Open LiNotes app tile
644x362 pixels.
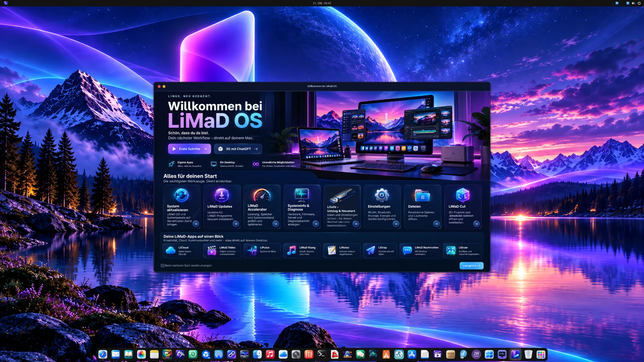[x=342, y=250]
